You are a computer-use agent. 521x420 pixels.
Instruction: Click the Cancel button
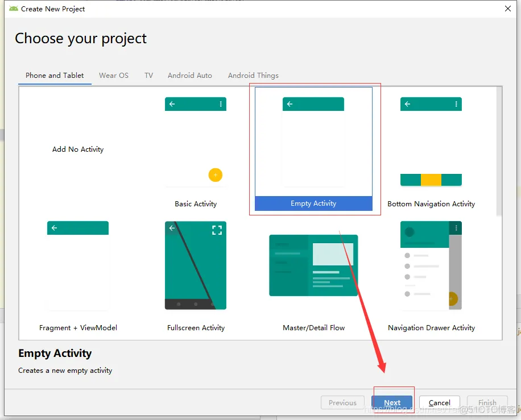439,402
